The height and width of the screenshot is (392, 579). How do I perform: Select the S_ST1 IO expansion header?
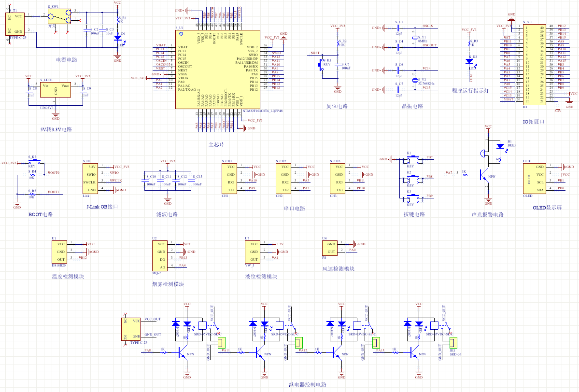534,65
